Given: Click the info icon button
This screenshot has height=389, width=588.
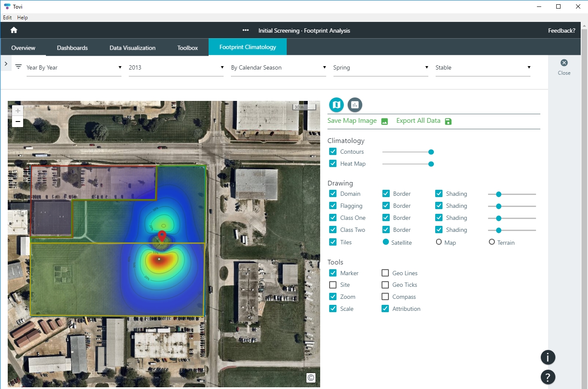Looking at the screenshot, I should [x=548, y=357].
